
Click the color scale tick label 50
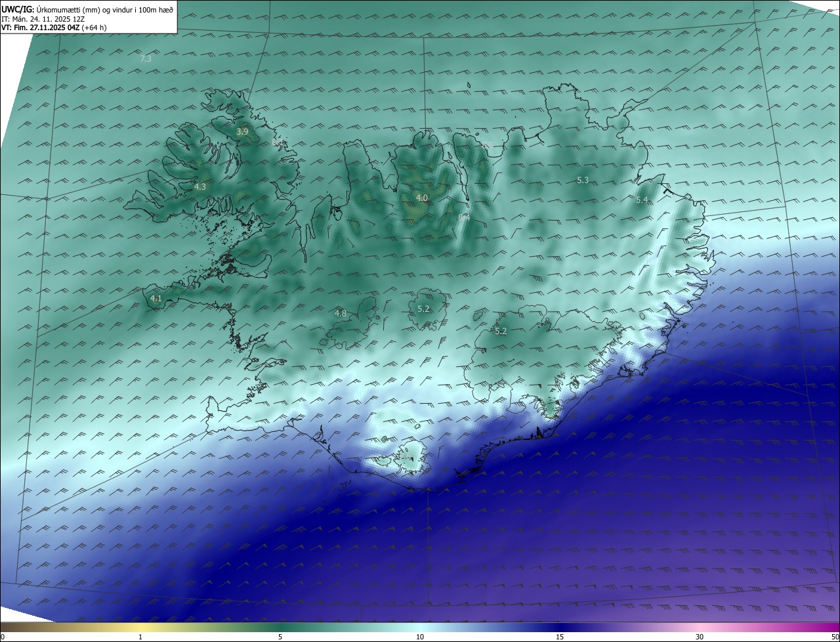835,637
